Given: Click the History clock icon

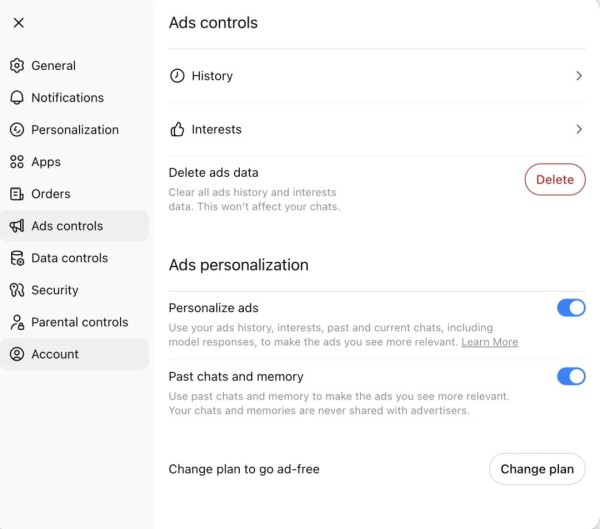Looking at the screenshot, I should point(177,76).
